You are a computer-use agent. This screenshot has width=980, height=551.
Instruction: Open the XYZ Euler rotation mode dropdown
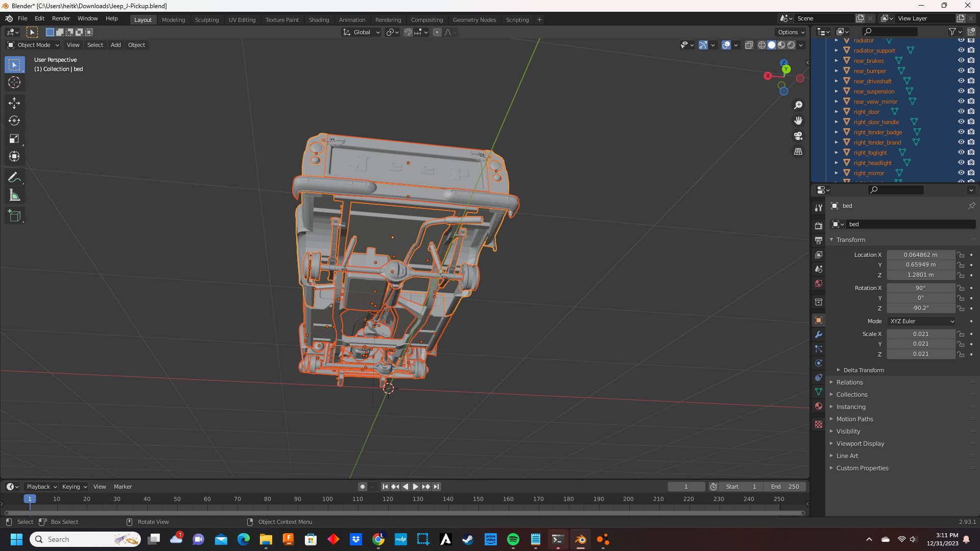point(921,321)
